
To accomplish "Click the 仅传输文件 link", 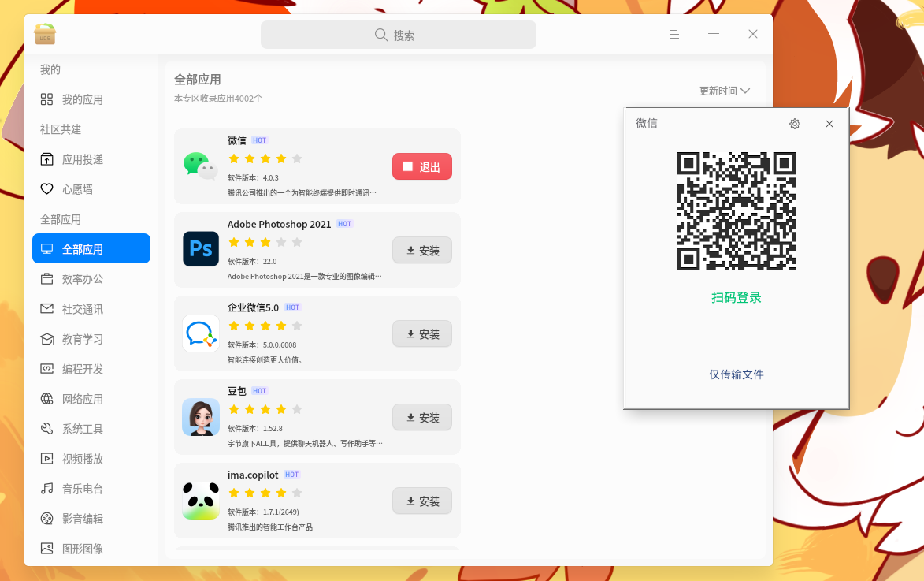I will click(x=736, y=374).
